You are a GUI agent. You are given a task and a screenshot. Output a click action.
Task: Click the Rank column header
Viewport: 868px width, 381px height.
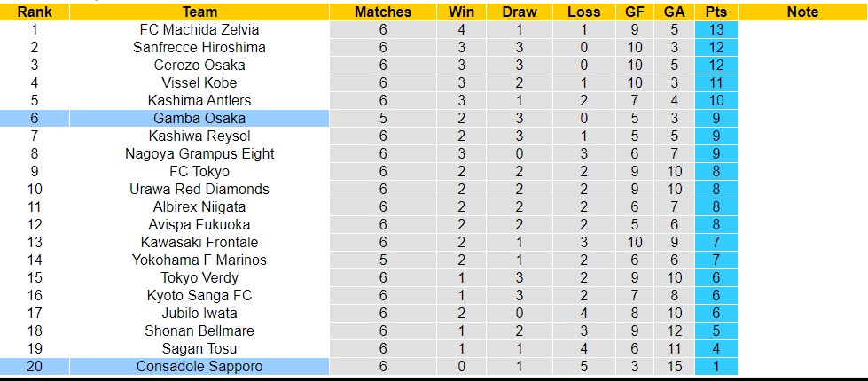[x=35, y=12]
